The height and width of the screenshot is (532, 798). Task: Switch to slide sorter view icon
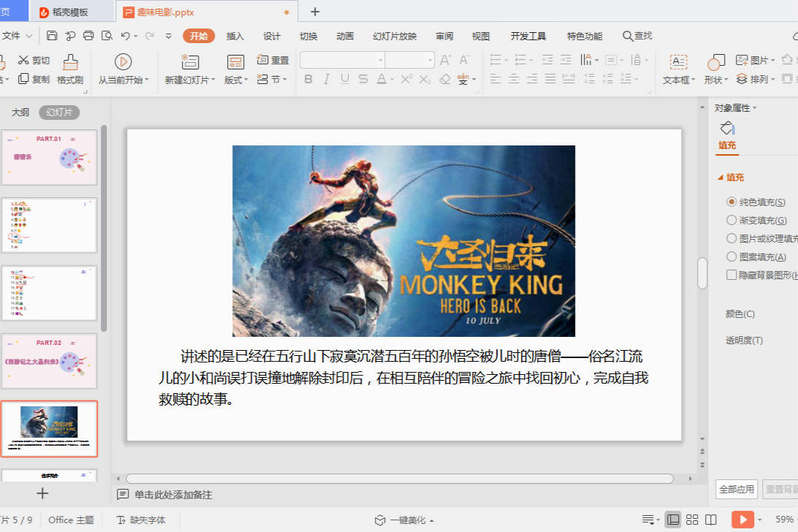(x=694, y=519)
